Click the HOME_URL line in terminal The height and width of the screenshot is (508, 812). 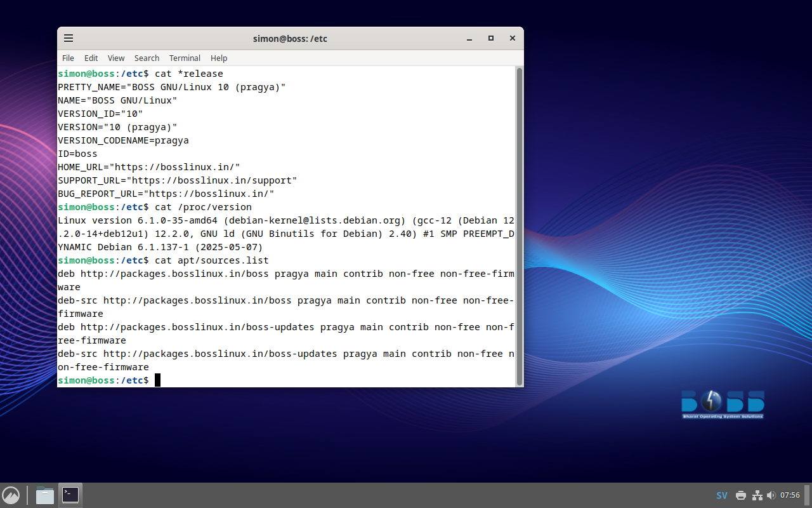[x=149, y=167]
